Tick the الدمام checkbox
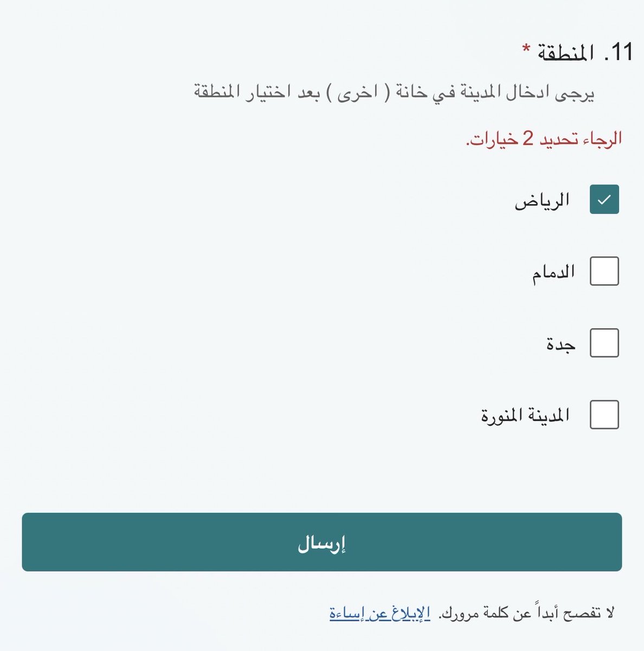The image size is (644, 651). tap(604, 271)
